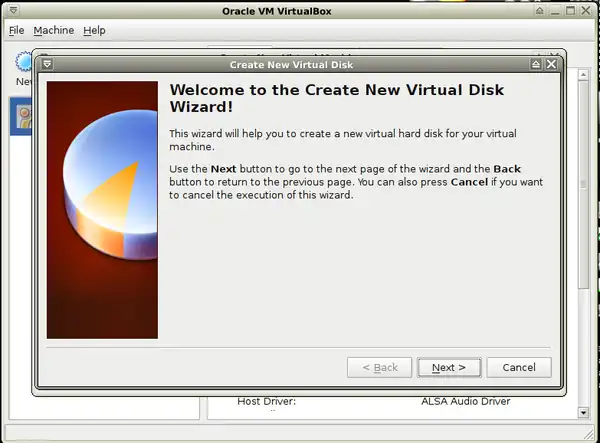Click Next to continue the wizard

coord(449,367)
